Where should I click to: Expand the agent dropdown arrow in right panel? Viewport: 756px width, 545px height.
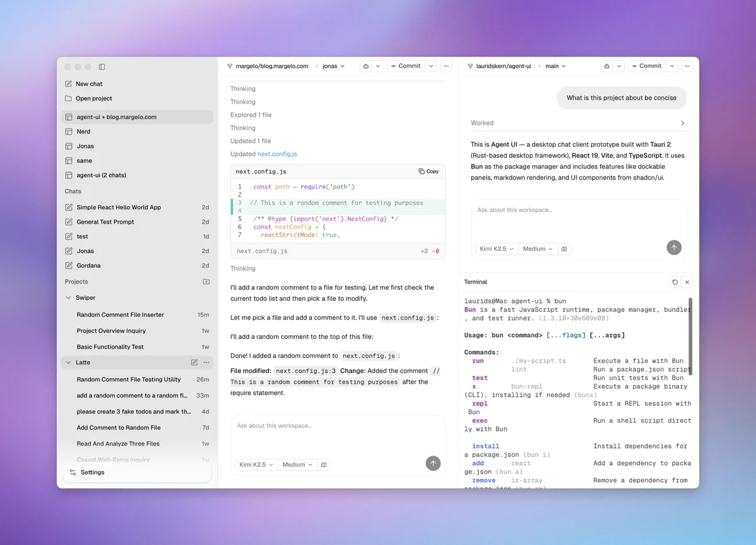click(619, 66)
